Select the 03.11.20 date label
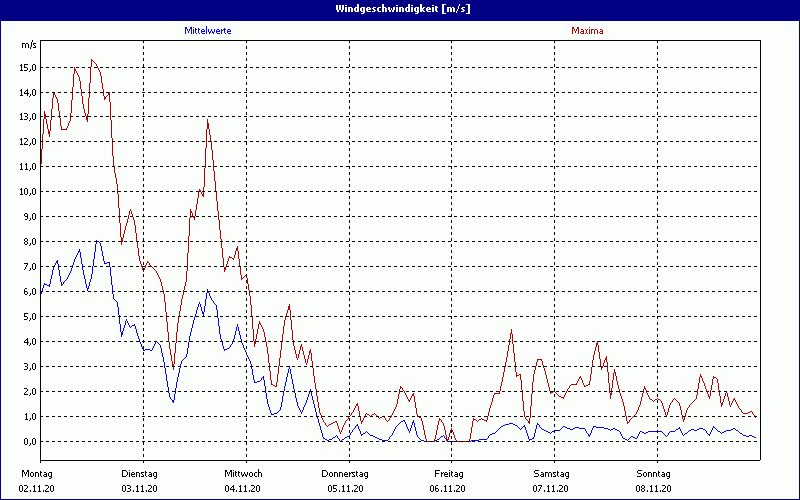 point(140,489)
